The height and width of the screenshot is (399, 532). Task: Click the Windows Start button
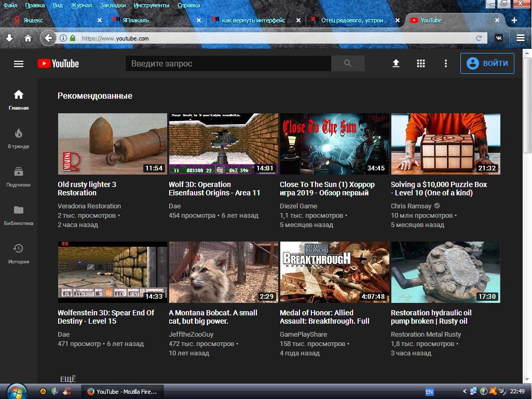click(x=17, y=391)
